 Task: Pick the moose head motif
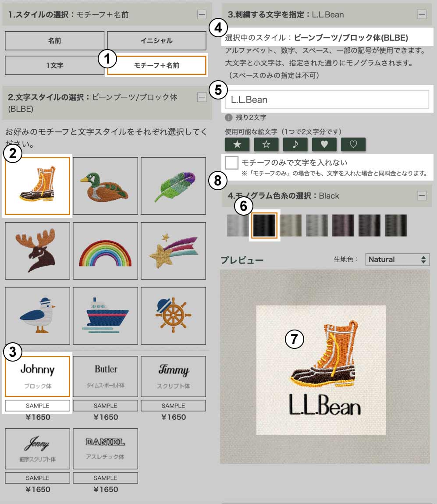(x=37, y=251)
